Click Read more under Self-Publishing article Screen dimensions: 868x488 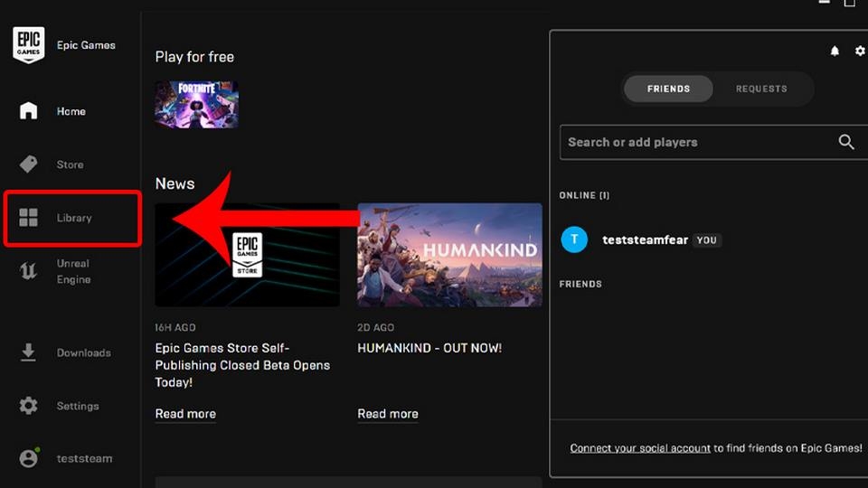pyautogui.click(x=185, y=414)
